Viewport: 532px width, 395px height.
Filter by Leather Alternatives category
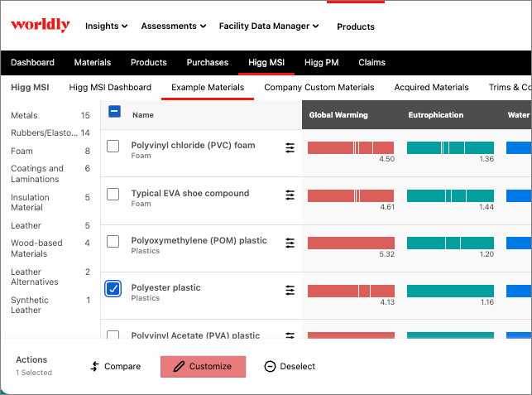(x=50, y=277)
